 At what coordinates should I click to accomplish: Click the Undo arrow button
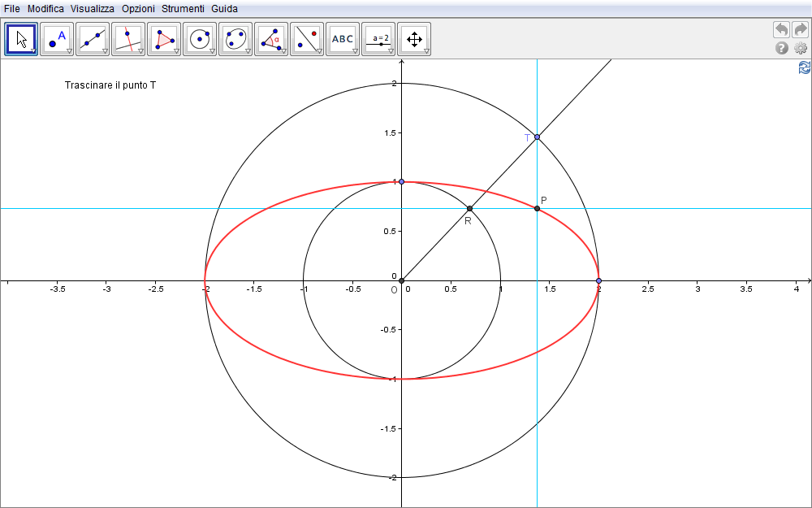tap(781, 30)
